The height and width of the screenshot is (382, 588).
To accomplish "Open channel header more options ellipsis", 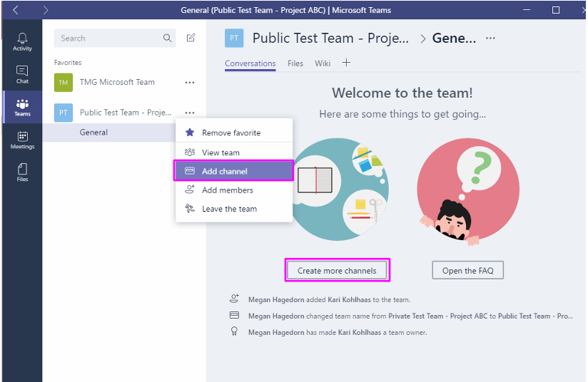I will [490, 38].
